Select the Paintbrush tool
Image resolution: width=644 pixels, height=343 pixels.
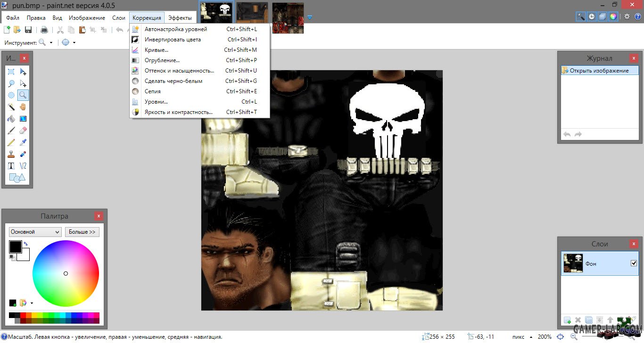coord(11,131)
